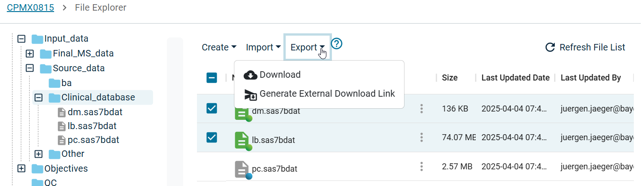Open three-dot menu for pc.sas7bdat
644x186 pixels.
click(421, 167)
